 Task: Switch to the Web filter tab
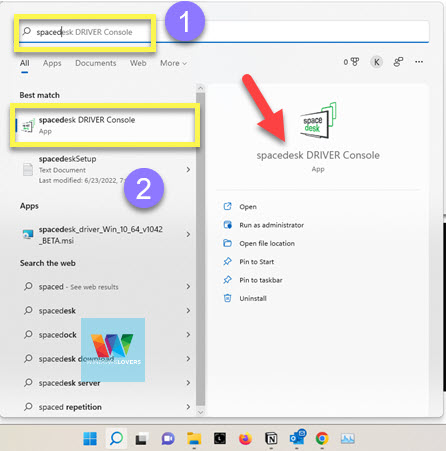138,63
